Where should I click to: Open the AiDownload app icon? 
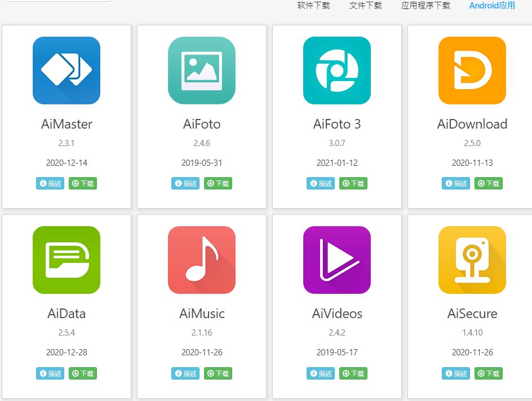coord(472,70)
